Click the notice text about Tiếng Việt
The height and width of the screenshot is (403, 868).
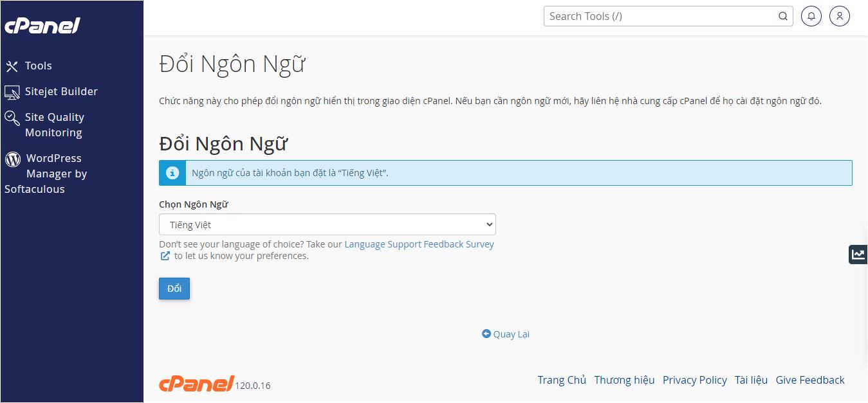pos(290,173)
